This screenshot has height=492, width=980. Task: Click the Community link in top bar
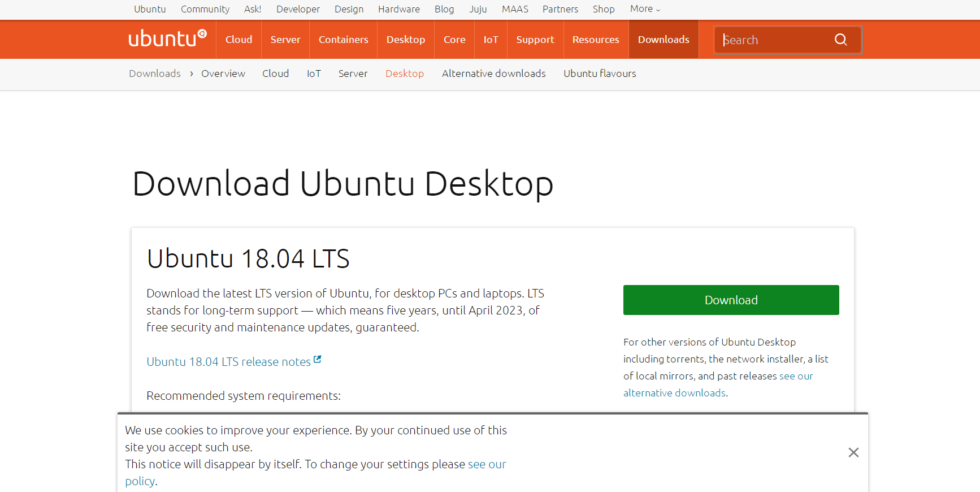[205, 9]
